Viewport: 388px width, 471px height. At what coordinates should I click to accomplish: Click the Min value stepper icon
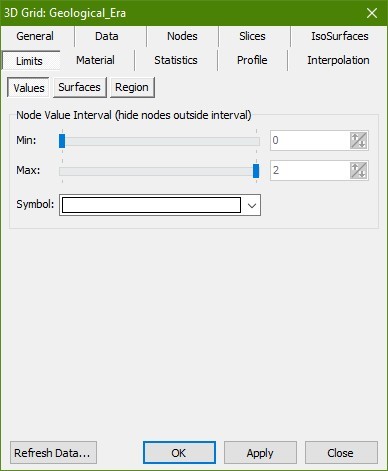point(359,140)
